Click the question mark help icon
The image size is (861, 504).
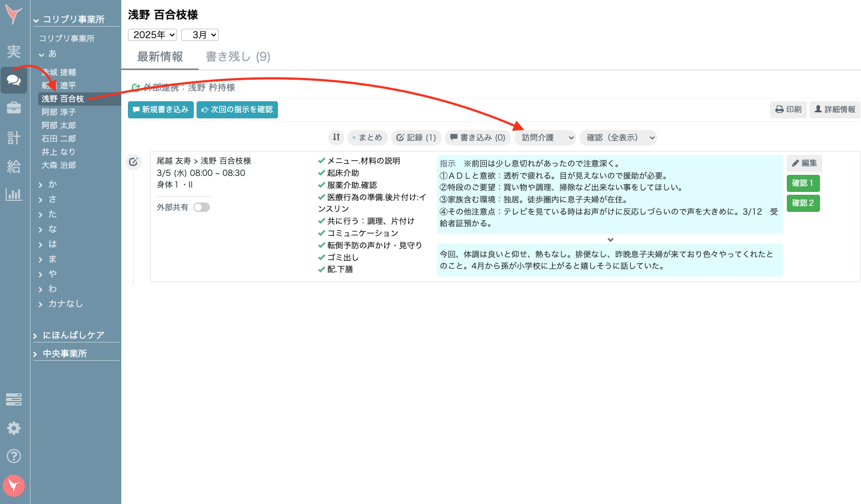tap(14, 456)
